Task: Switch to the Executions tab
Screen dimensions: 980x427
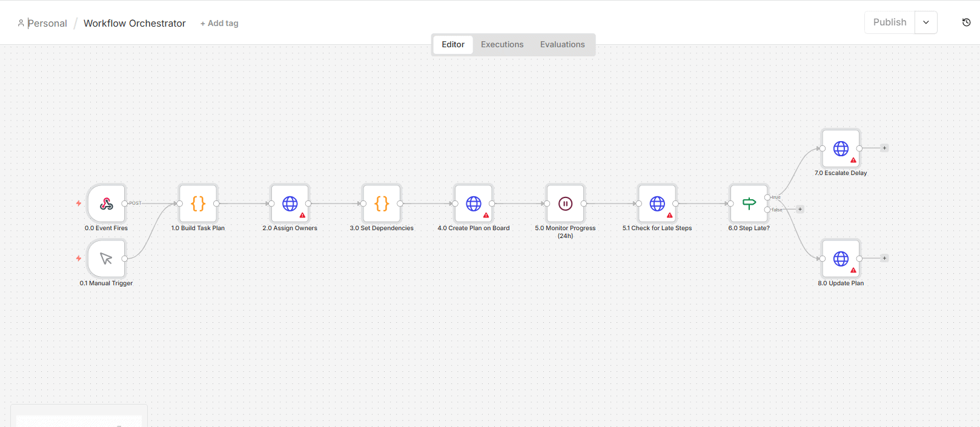Action: [x=502, y=44]
